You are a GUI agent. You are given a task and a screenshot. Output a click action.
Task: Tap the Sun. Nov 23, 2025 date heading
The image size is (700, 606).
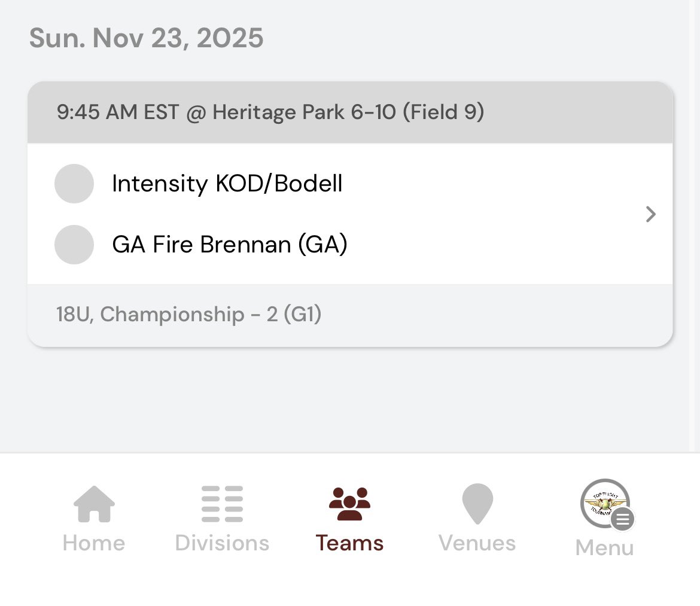(147, 38)
